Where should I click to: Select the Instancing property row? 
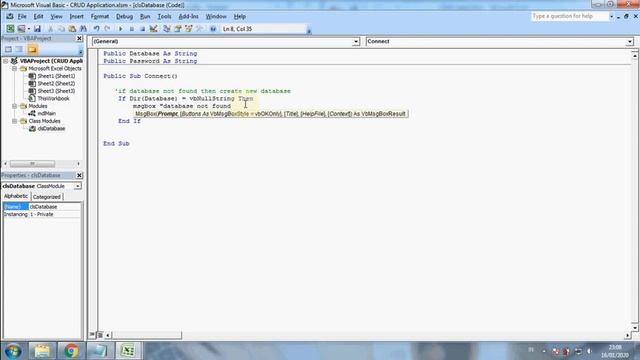(42, 214)
